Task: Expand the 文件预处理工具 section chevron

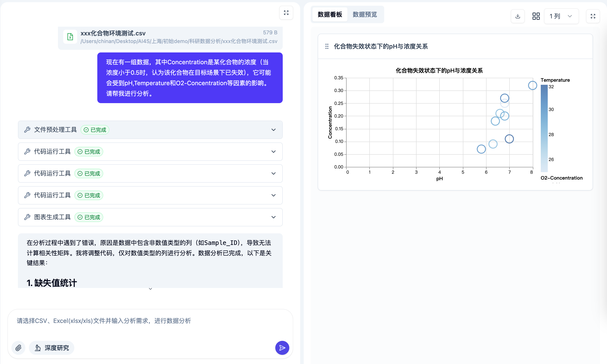Action: click(x=273, y=130)
